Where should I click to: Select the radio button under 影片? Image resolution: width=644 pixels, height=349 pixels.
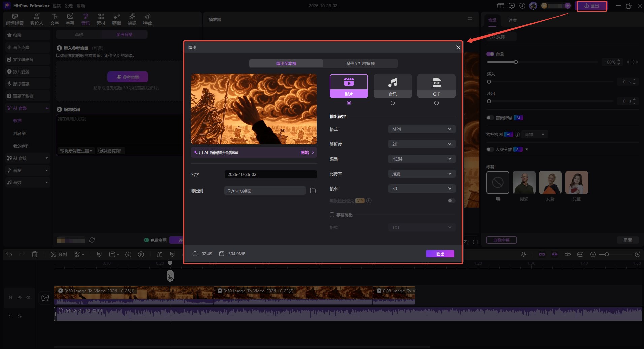(349, 103)
